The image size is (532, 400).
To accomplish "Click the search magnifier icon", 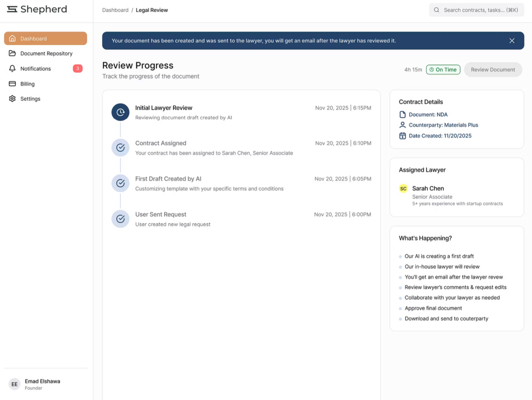I will coord(437,10).
